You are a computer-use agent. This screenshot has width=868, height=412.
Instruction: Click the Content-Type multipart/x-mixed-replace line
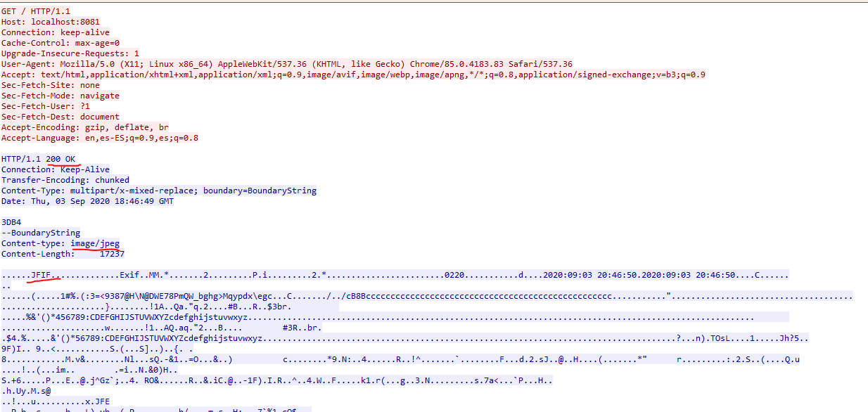tap(159, 191)
